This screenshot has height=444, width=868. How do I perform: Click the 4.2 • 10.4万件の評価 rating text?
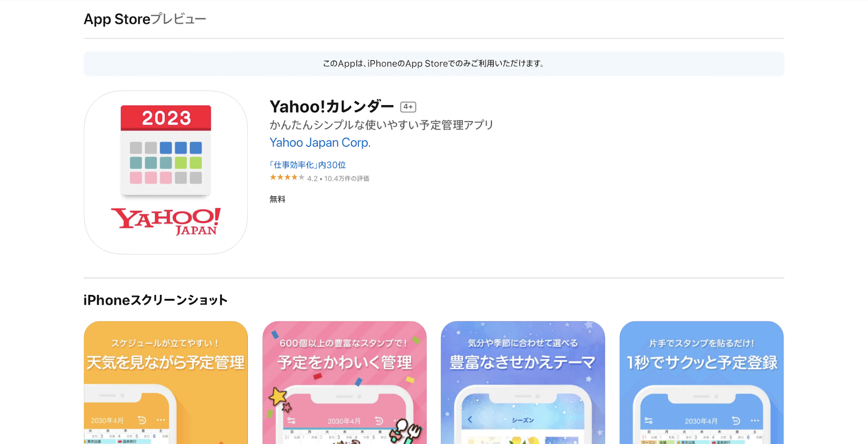[339, 178]
